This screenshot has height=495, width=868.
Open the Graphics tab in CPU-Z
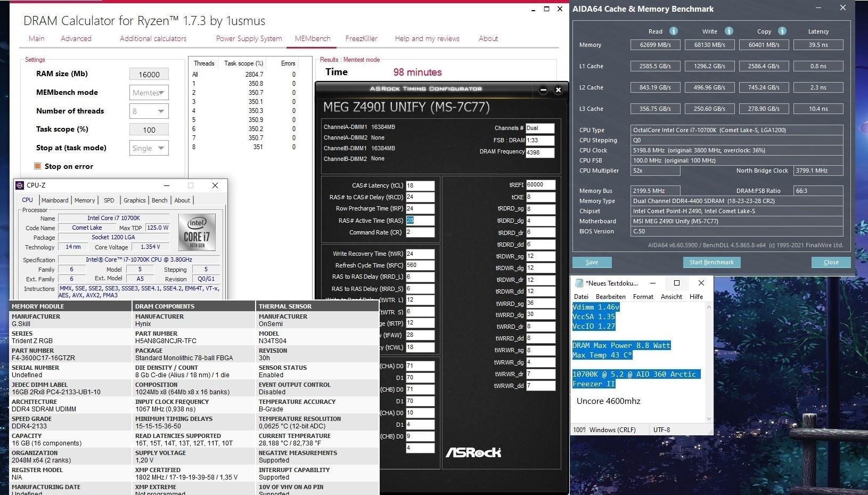click(135, 200)
